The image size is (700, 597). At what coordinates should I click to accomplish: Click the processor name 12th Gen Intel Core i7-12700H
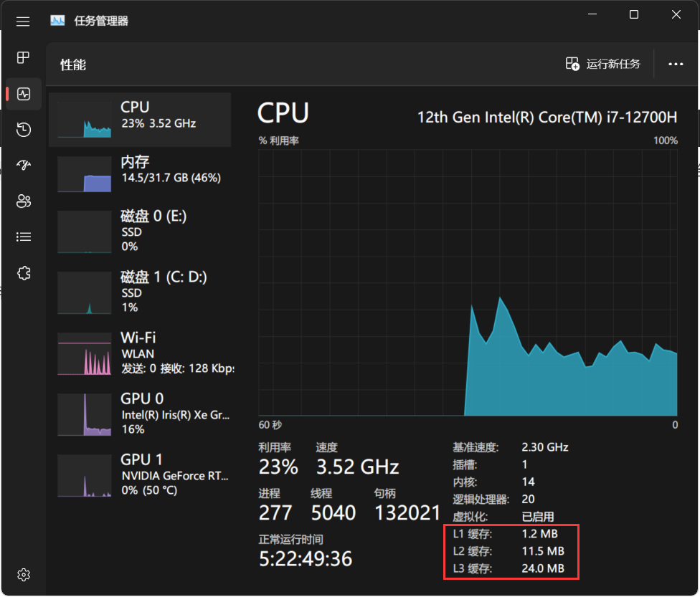[x=547, y=118]
